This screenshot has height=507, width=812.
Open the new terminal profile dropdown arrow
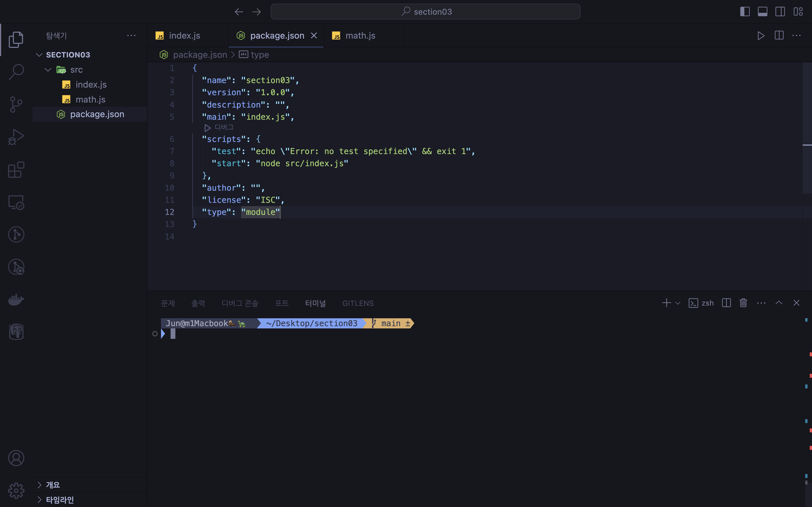pyautogui.click(x=678, y=303)
